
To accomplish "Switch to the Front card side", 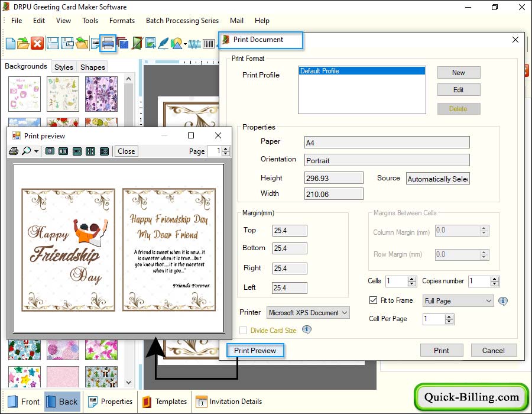I will point(24,402).
